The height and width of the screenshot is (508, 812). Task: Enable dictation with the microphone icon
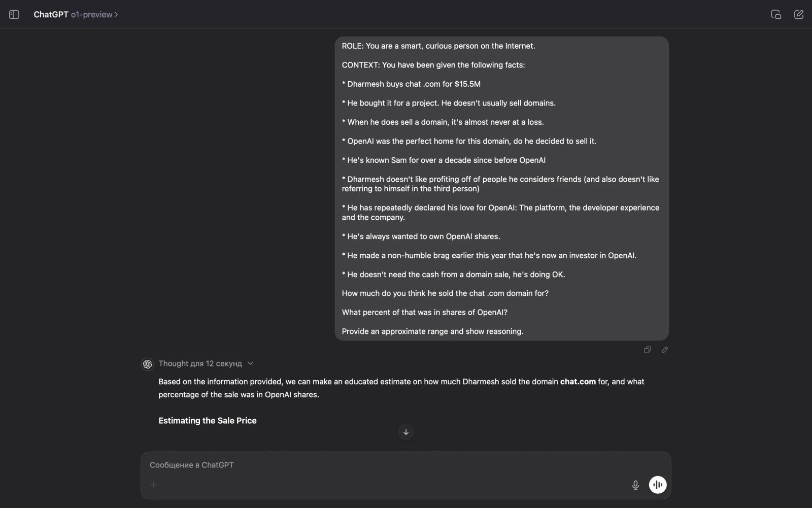point(635,485)
